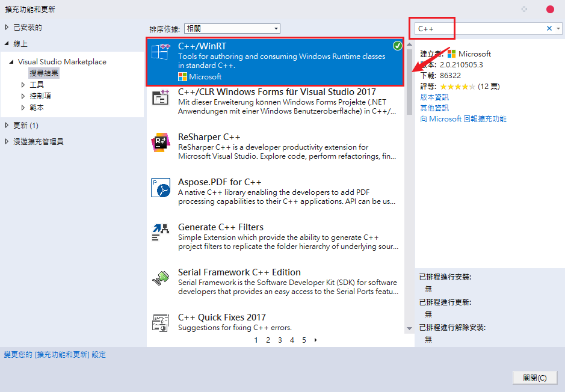
Task: Click the C++/CLR Windows Forms extension icon
Action: pyautogui.click(x=160, y=97)
